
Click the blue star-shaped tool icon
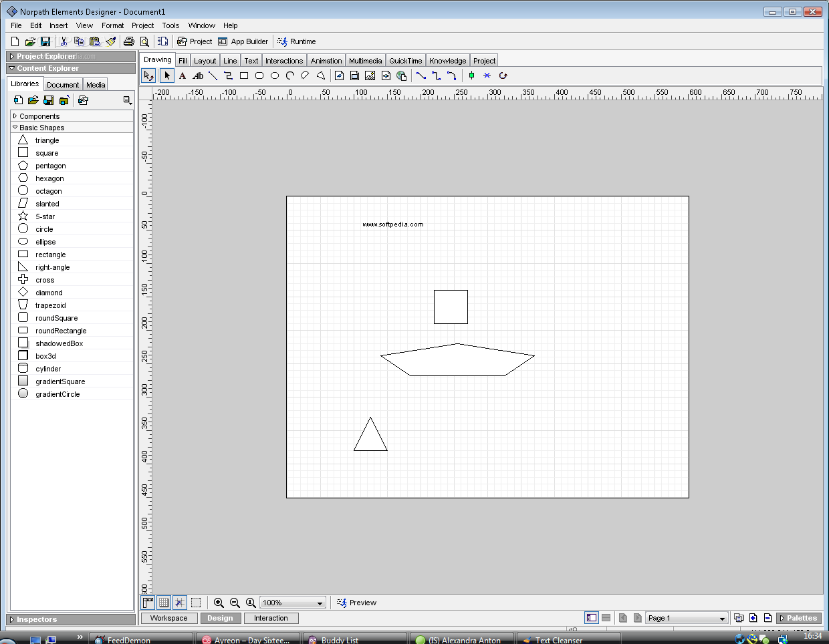(487, 75)
